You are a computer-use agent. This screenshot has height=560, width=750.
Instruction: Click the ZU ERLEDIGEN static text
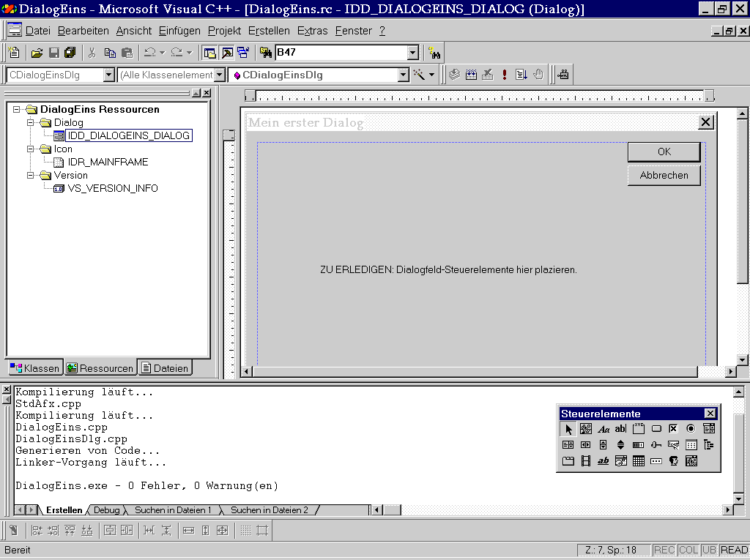(448, 269)
